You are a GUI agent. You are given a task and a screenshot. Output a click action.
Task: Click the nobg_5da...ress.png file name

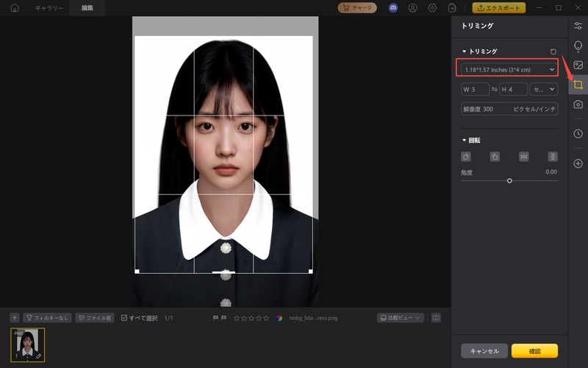pyautogui.click(x=313, y=318)
